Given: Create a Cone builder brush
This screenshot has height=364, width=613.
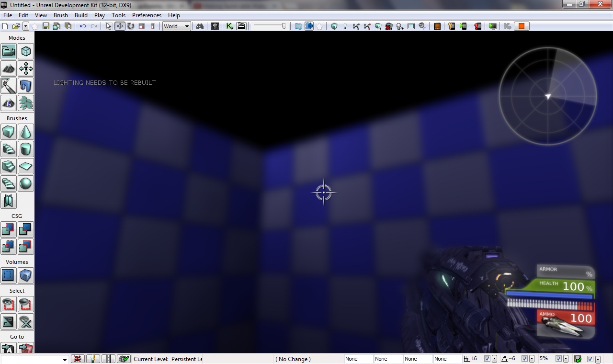Looking at the screenshot, I should pos(26,132).
